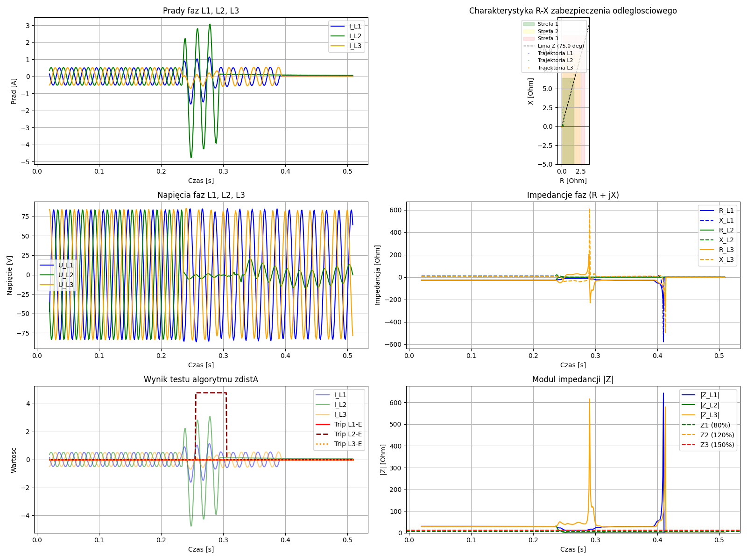Screen dimensions: 747x560
Task: Click the X_L3 legend entry
Action: (726, 259)
